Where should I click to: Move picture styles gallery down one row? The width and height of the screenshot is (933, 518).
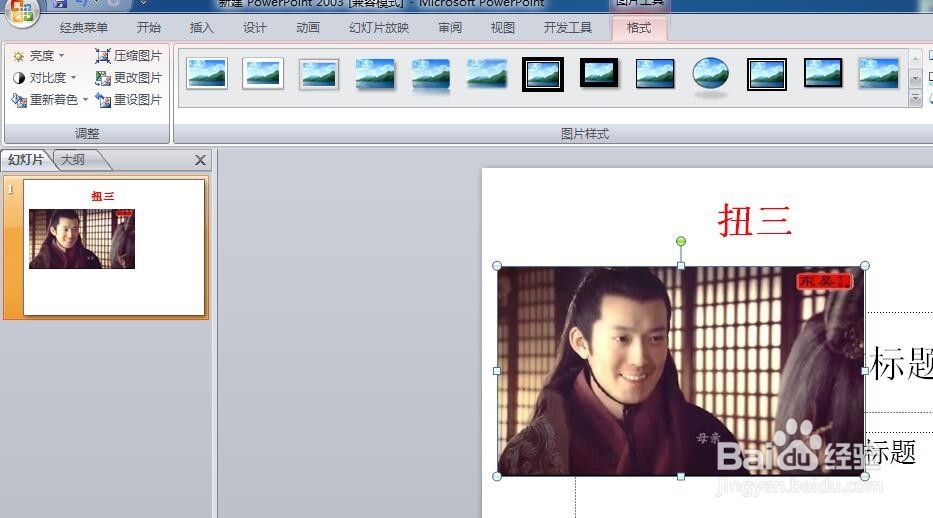(916, 78)
